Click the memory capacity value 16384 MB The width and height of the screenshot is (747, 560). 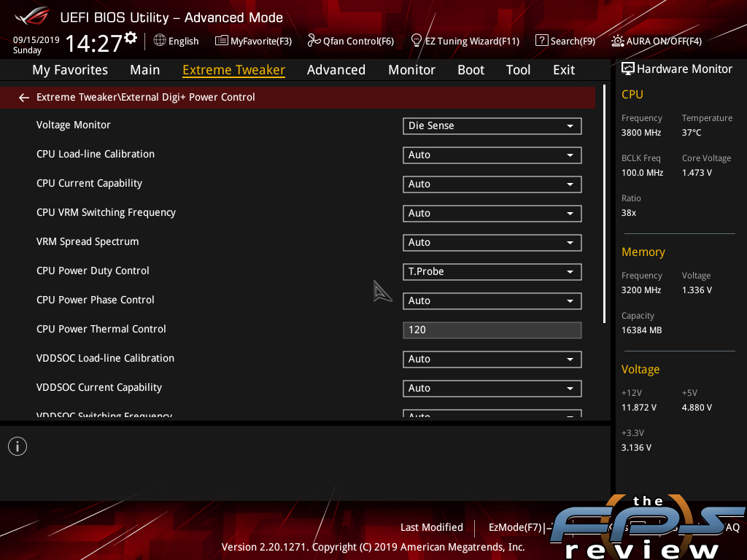click(642, 330)
